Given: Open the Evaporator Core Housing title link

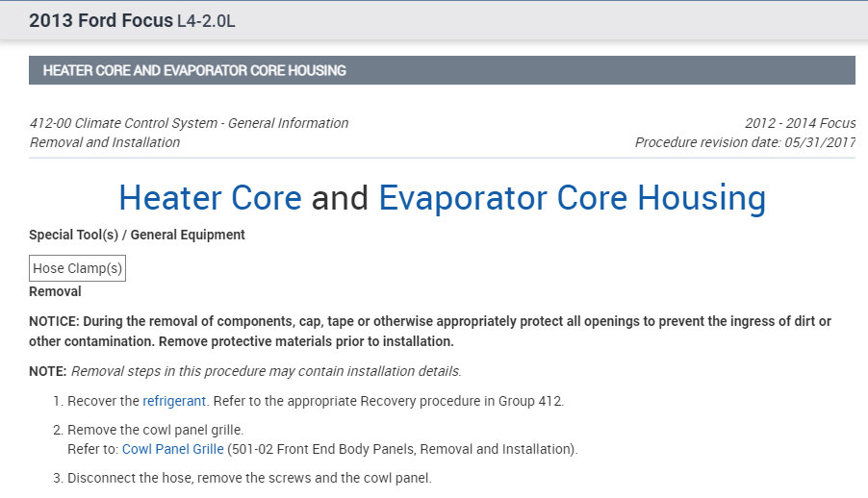Looking at the screenshot, I should (572, 198).
